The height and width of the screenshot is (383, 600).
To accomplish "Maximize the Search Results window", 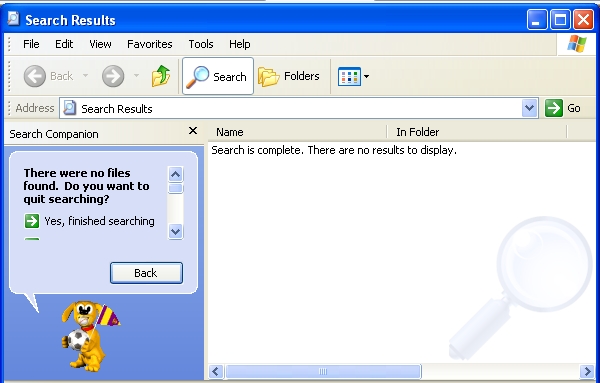I will coord(560,19).
